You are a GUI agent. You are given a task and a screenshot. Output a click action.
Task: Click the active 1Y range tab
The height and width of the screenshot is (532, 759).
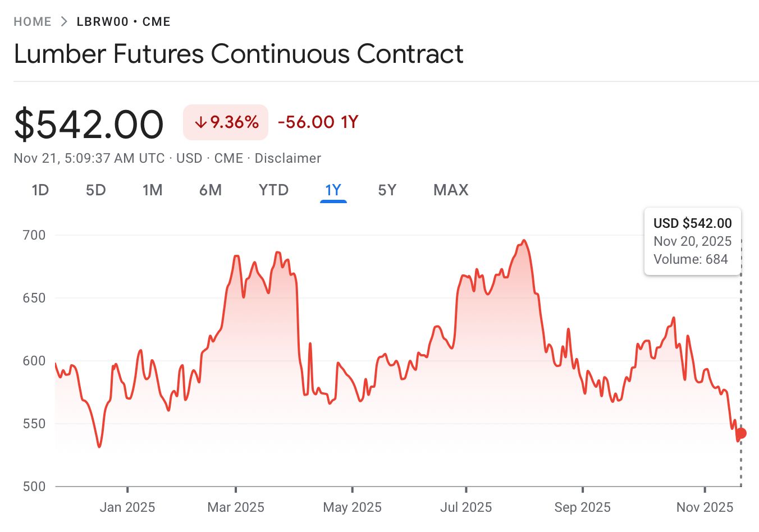coord(333,190)
